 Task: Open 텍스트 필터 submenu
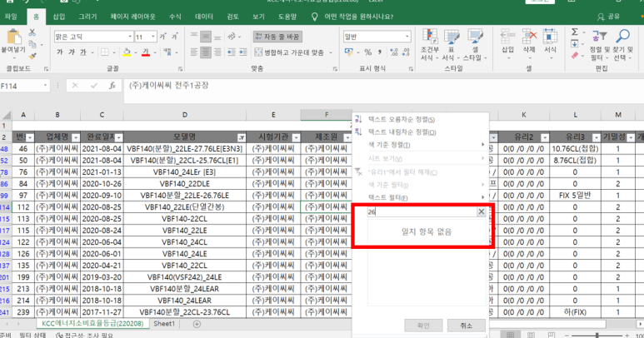421,197
